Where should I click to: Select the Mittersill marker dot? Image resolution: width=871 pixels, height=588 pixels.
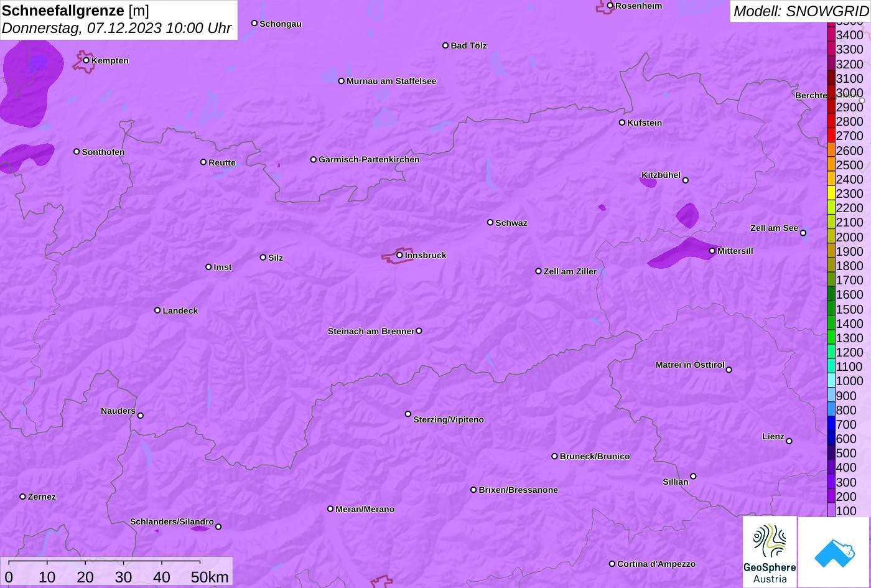[712, 251]
